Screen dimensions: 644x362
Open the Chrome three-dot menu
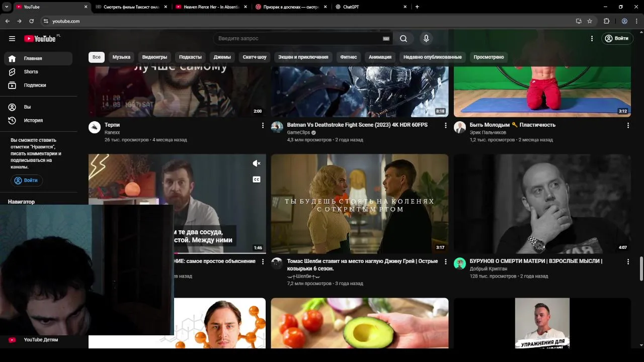tap(636, 21)
